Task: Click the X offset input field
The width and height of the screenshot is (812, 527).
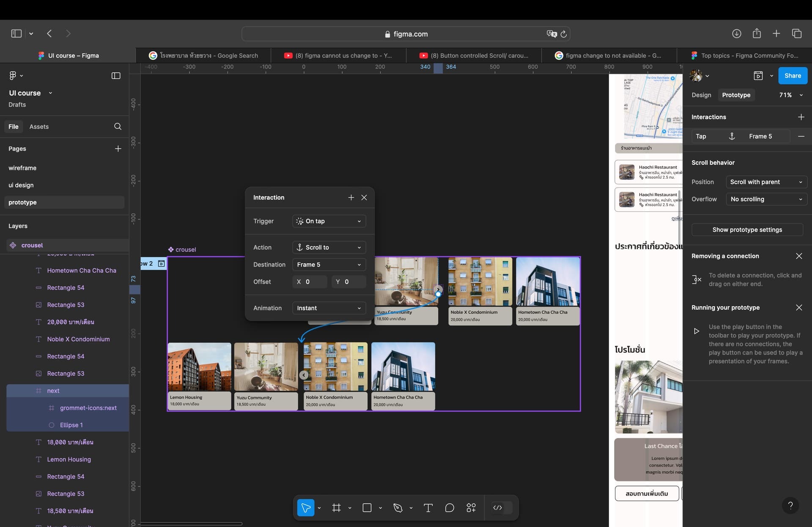Action: pos(310,281)
